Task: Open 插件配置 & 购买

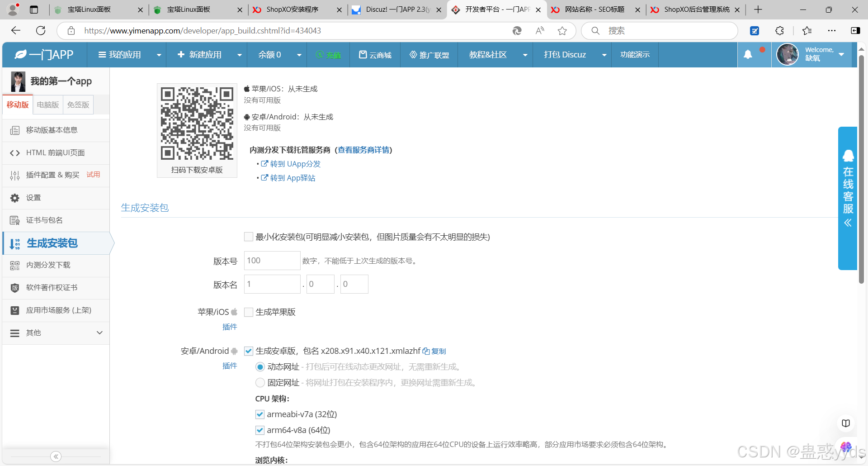Action: (56, 175)
